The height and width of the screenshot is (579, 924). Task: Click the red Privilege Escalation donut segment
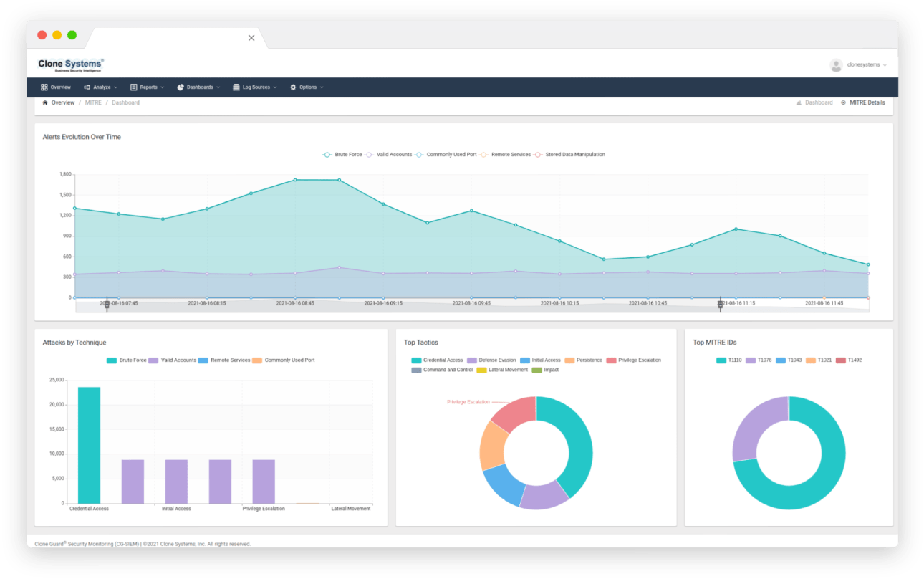[516, 413]
